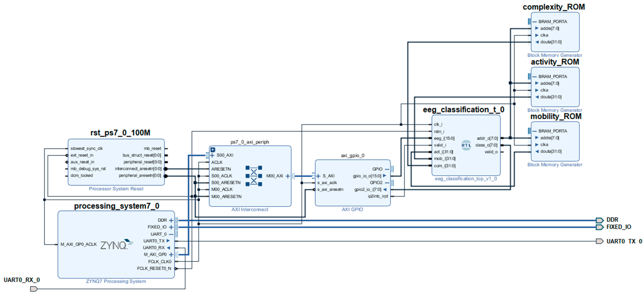Expand the M00_AXI interface on interconnect
Image resolution: width=644 pixels, height=295 pixels.
tap(288, 176)
